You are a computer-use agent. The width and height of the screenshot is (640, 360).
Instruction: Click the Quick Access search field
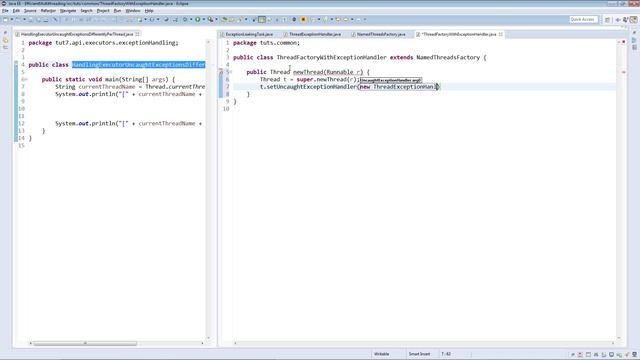tap(583, 19)
